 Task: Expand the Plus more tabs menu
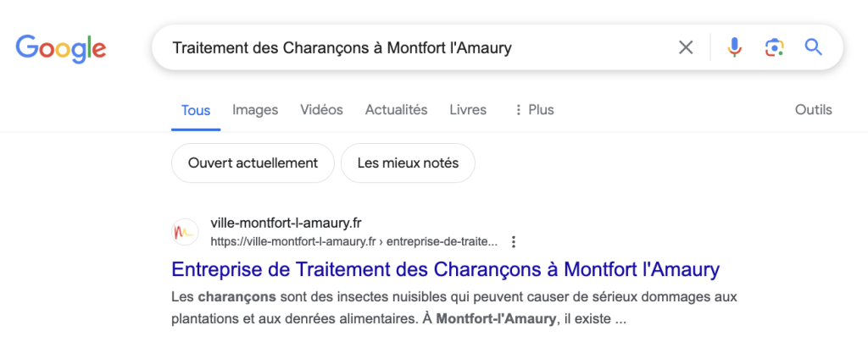(x=534, y=110)
